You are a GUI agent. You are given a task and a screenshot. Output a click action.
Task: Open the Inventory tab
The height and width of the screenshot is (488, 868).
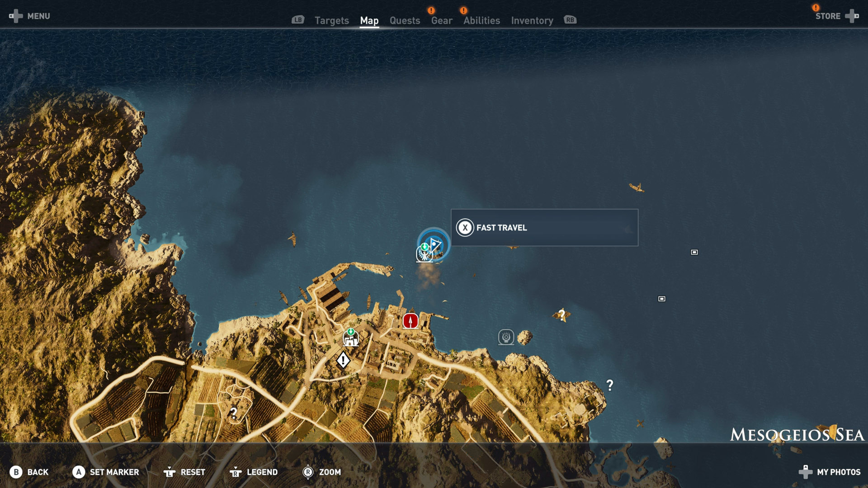click(532, 20)
